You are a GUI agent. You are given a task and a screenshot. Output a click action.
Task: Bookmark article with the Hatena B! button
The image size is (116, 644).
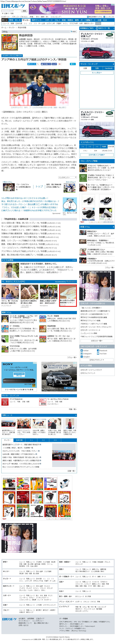point(72,64)
